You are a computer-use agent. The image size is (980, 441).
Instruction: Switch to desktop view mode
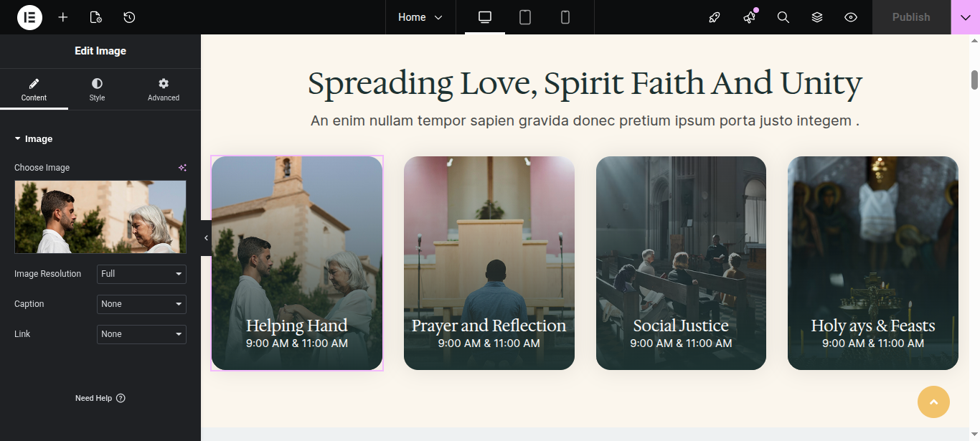tap(485, 17)
